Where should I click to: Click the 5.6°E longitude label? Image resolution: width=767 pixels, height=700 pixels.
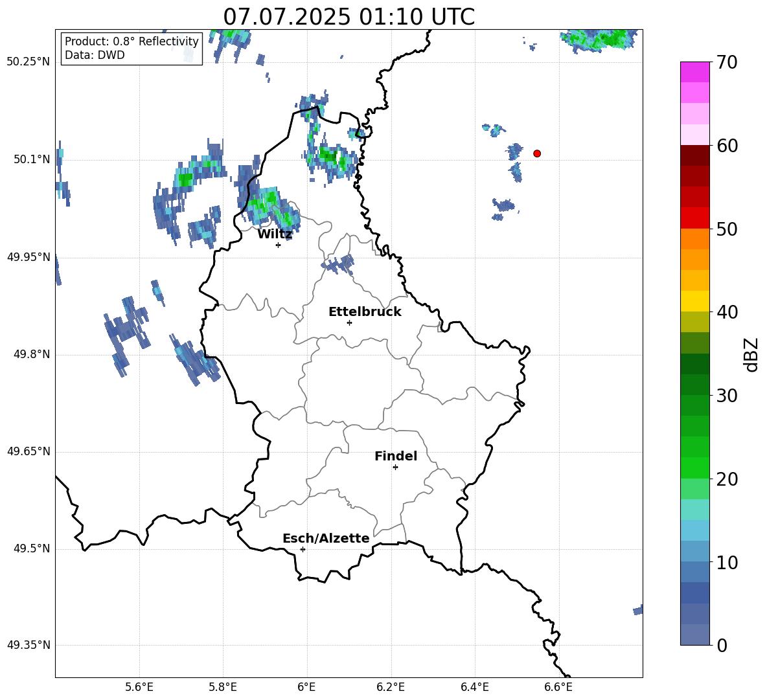(x=139, y=688)
